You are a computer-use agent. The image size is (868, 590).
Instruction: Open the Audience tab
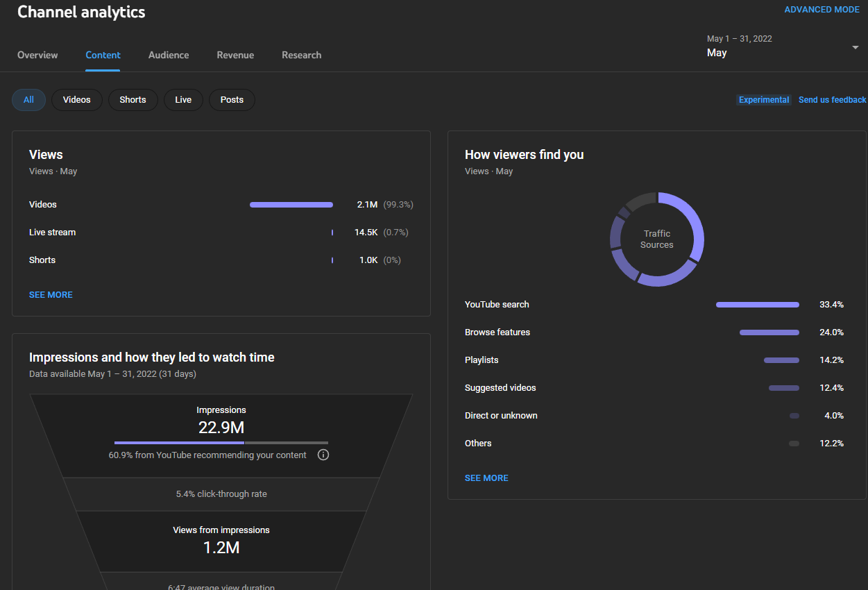pyautogui.click(x=169, y=55)
